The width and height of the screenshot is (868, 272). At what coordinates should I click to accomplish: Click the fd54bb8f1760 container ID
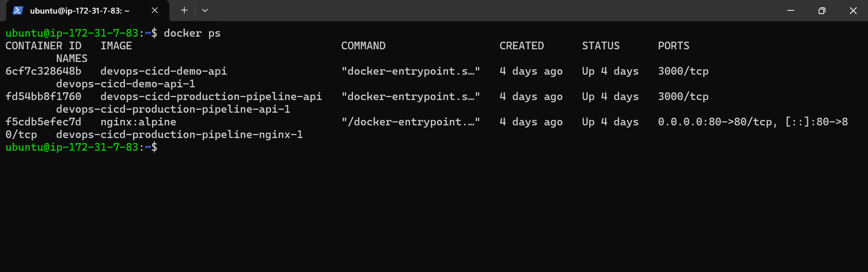(43, 96)
